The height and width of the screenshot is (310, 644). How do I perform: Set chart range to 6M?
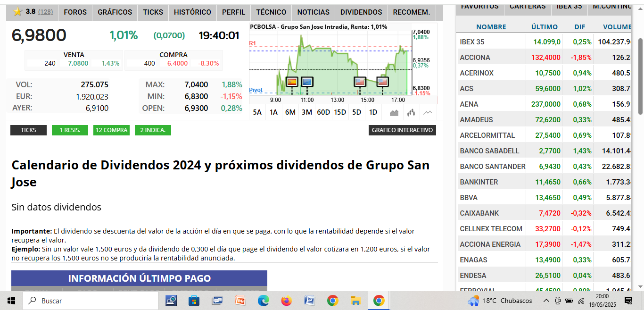(x=290, y=112)
